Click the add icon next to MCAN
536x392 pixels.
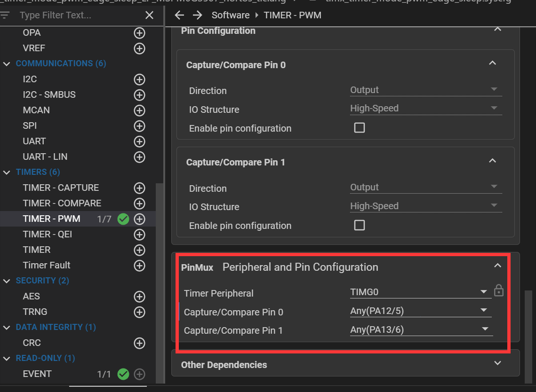pos(139,110)
